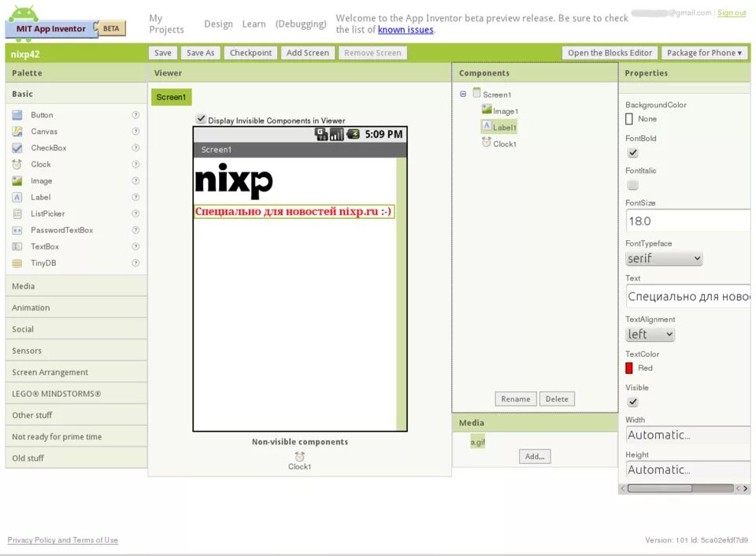Screen dimensions: 756x556
Task: Select Clock1 in the Components tree
Action: pos(499,143)
